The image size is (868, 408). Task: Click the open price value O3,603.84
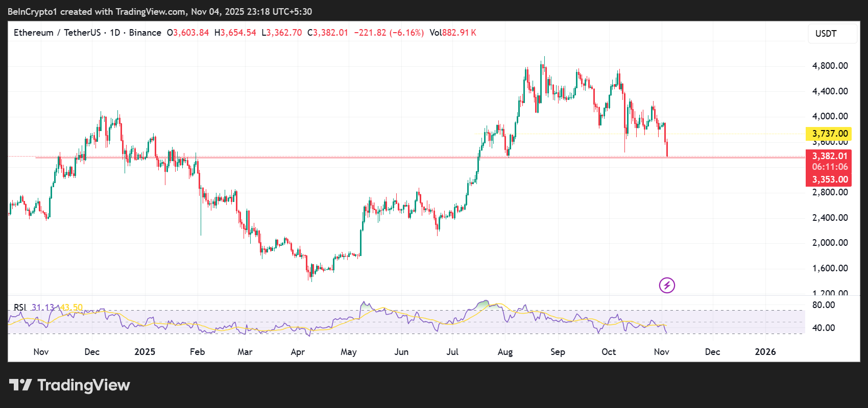(x=188, y=33)
